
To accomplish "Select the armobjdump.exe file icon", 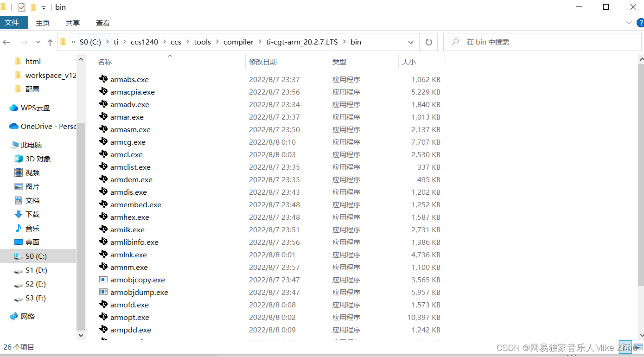I will pos(103,292).
